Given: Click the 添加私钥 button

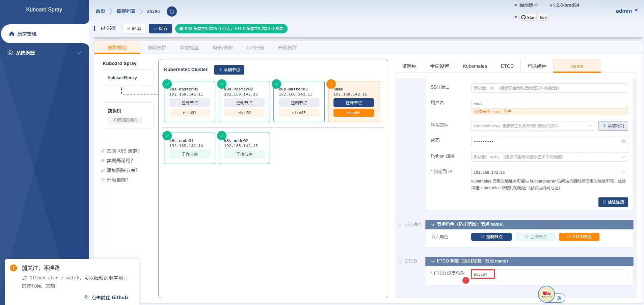Looking at the screenshot, I should point(613,126).
